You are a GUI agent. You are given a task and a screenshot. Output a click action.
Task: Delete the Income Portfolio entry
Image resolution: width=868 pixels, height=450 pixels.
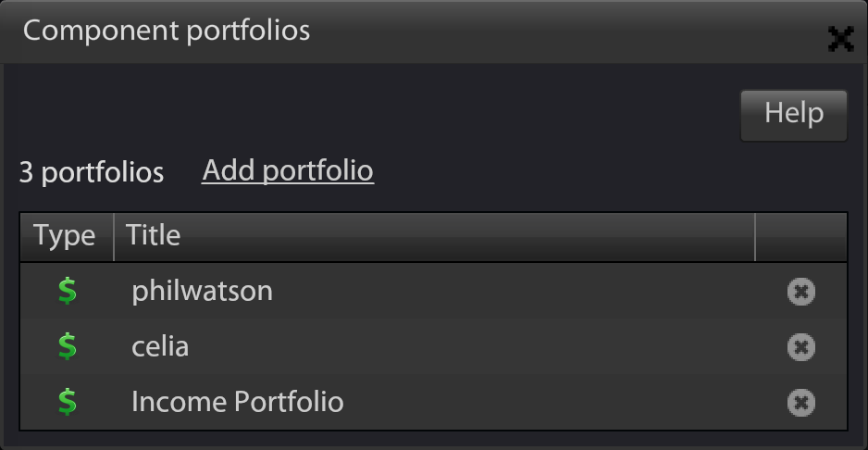(x=800, y=403)
